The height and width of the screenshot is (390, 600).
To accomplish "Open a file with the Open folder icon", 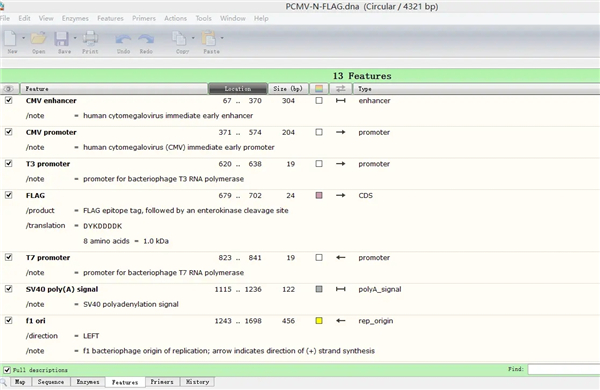I will [x=39, y=38].
